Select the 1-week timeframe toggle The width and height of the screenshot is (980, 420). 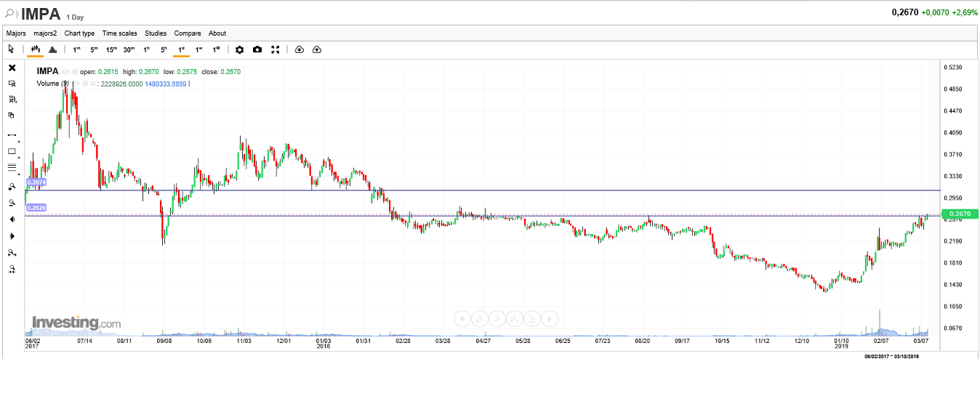coord(198,49)
